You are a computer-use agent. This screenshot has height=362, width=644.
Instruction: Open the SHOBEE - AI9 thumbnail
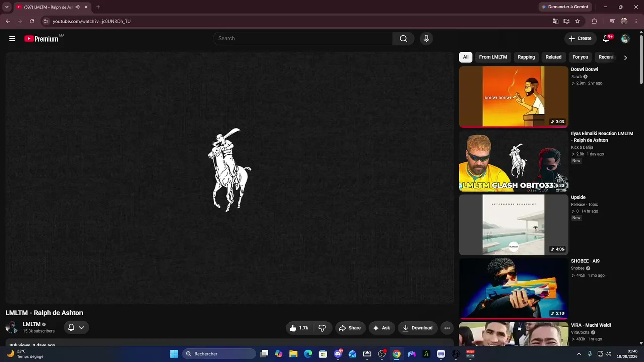pos(513,289)
